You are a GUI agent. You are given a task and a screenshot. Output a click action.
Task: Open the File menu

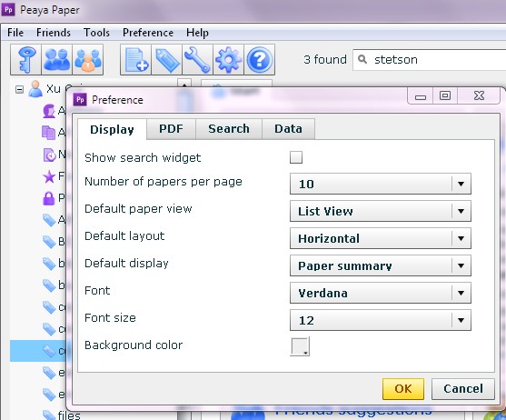[x=15, y=33]
